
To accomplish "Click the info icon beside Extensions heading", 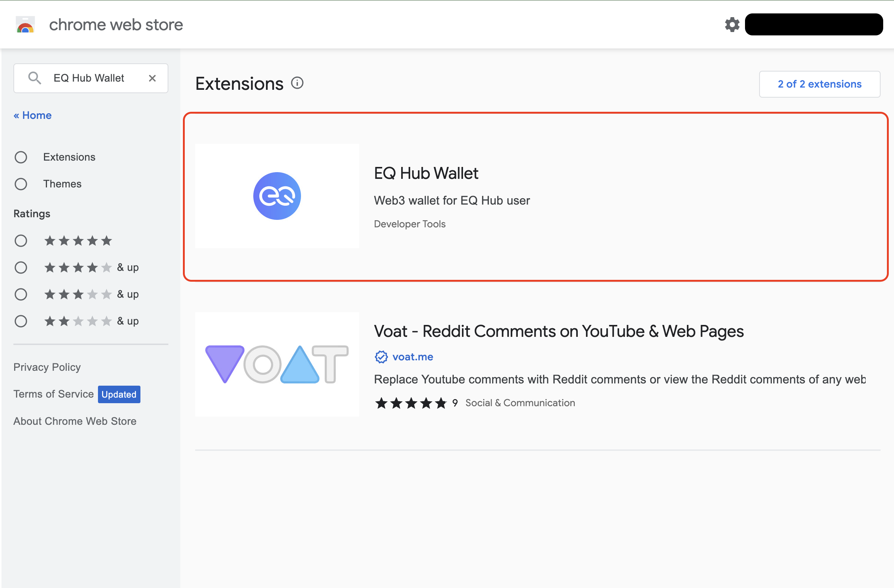I will [297, 83].
